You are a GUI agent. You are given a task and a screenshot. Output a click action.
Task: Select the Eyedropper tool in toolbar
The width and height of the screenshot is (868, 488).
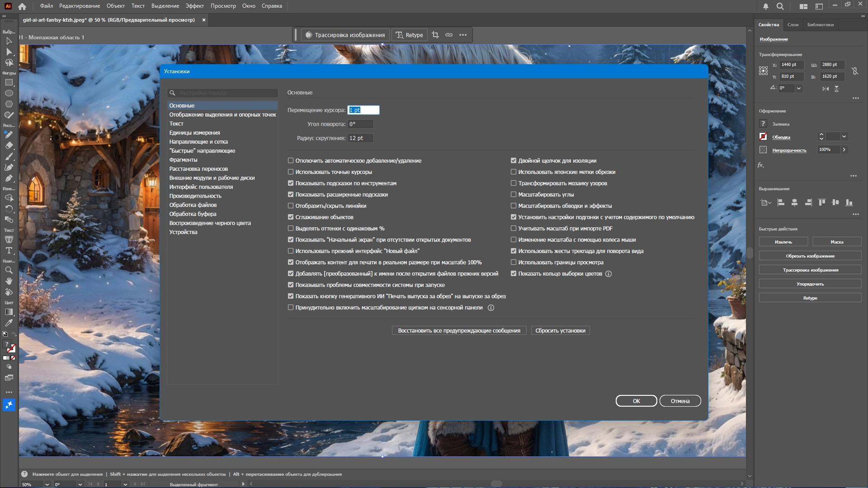click(x=9, y=323)
